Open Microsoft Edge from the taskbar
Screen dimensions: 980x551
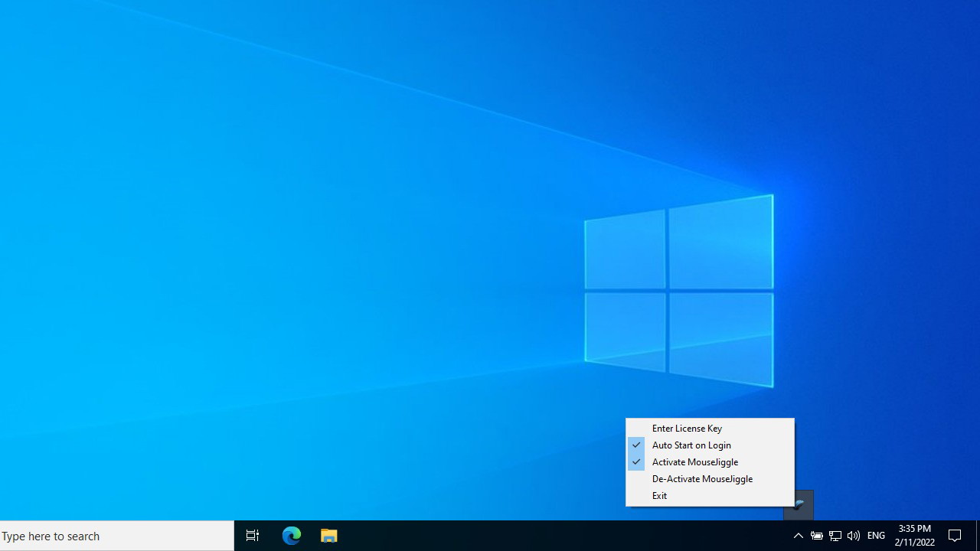pos(291,536)
